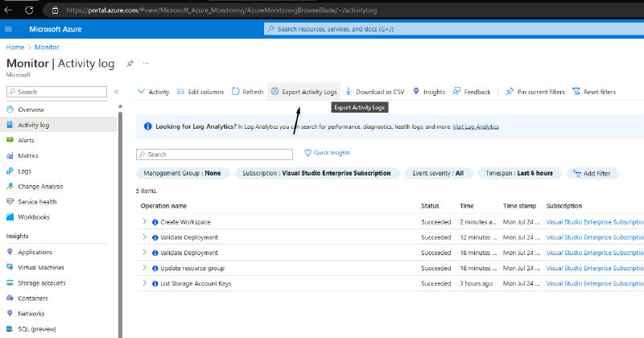644x338 pixels.
Task: Expand the Create Workspace row
Action: 144,221
